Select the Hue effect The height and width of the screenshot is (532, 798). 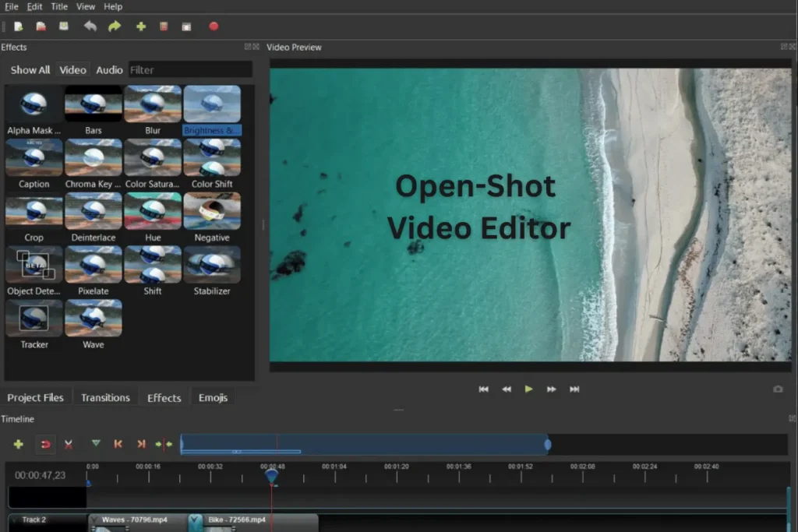(153, 217)
